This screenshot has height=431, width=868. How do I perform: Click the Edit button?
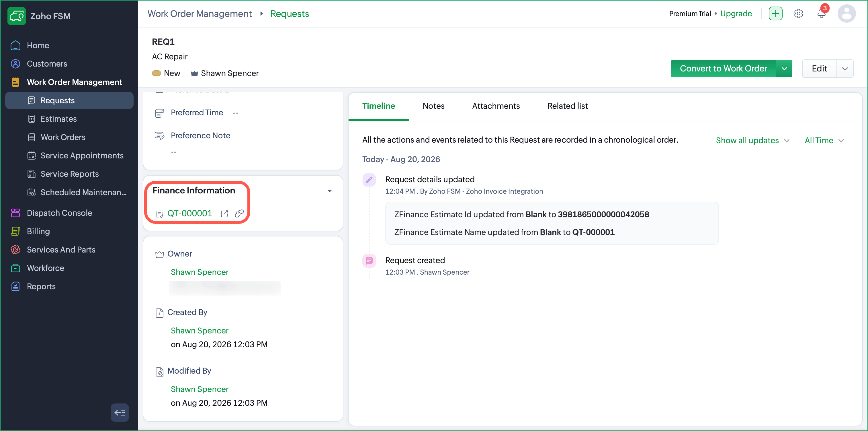click(x=819, y=69)
